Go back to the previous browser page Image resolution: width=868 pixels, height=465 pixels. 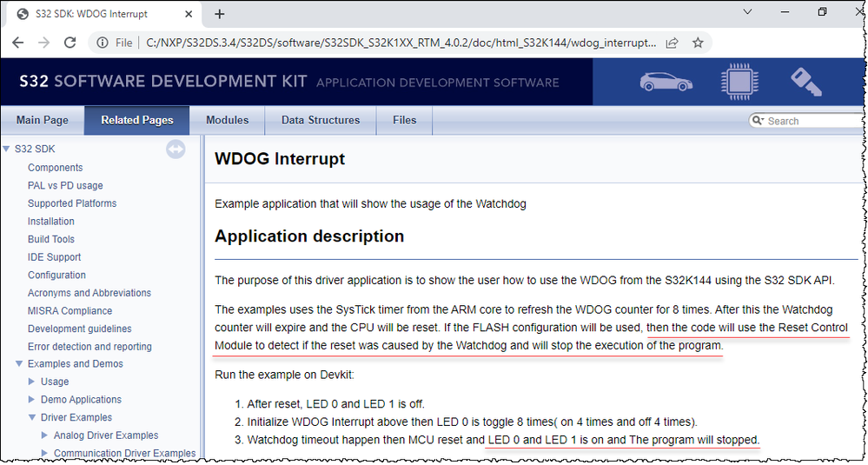pos(17,43)
